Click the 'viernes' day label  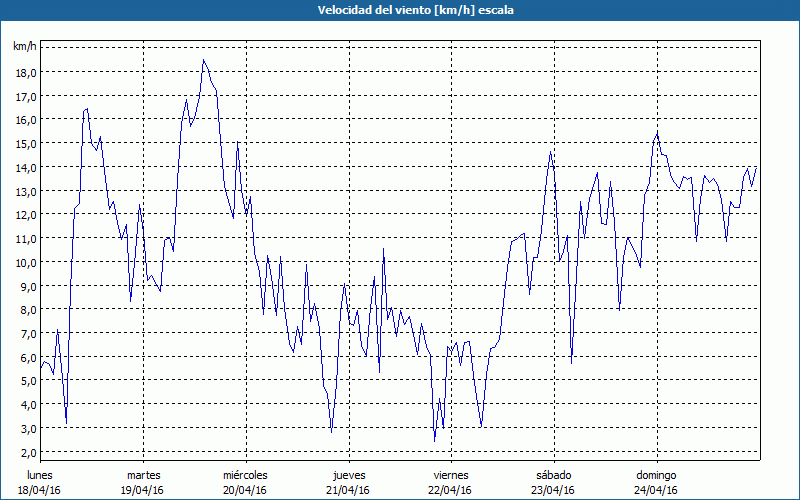451,475
